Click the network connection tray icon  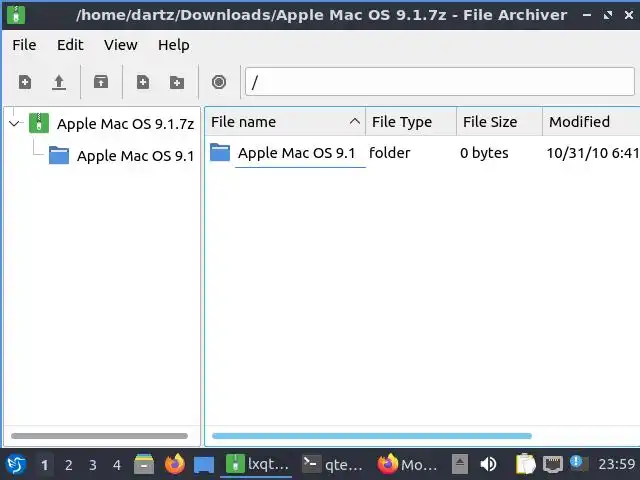coord(553,464)
